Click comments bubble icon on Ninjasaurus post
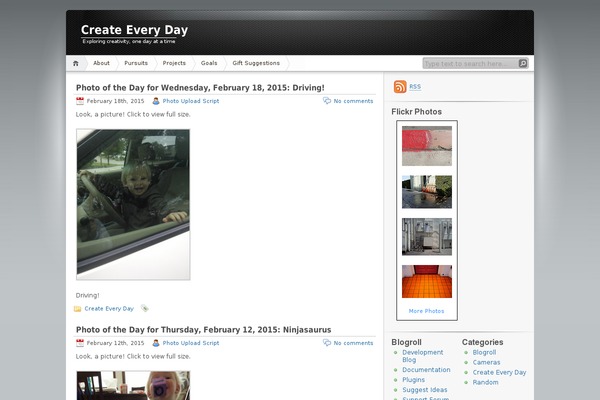The image size is (600, 400). 327,343
